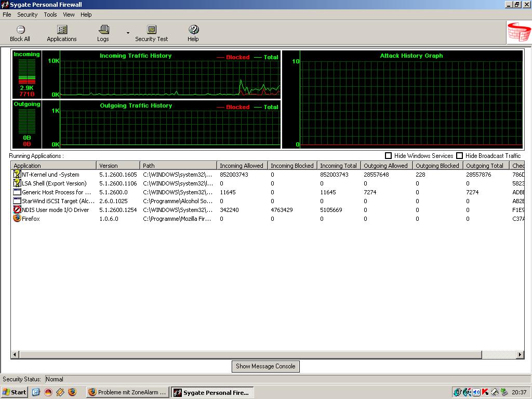Switch to Probleme mit ZoneAlarm taskbar window

pos(128,392)
